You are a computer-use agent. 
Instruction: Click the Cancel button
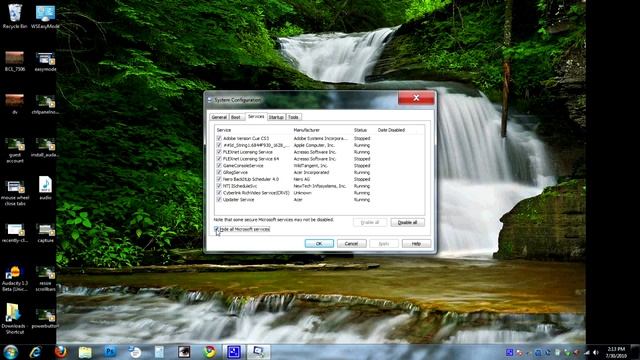pyautogui.click(x=351, y=244)
